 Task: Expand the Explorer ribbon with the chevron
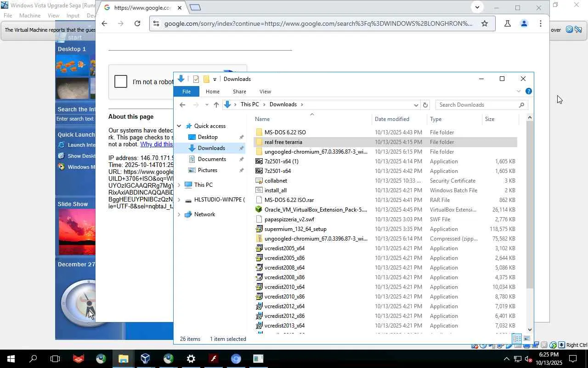click(x=519, y=91)
